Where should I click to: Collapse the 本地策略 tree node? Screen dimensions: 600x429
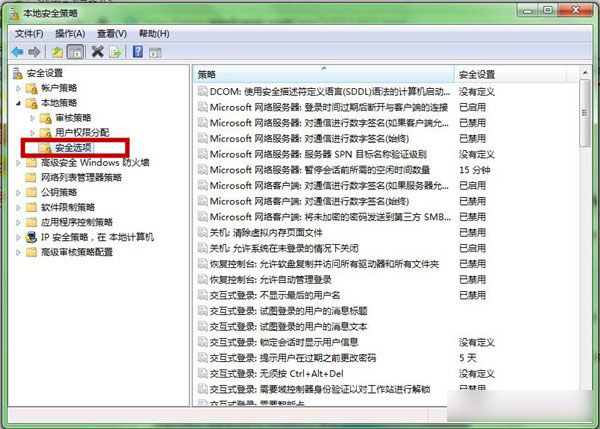19,103
